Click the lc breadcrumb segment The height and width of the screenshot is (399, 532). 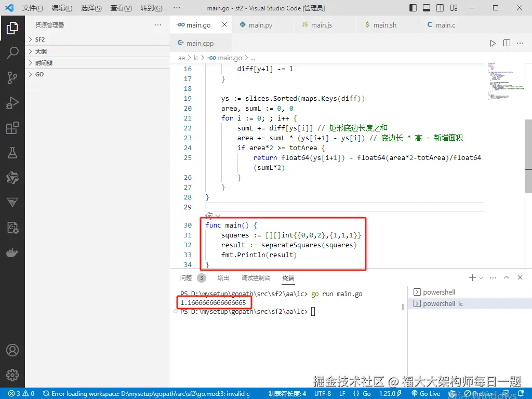pyautogui.click(x=195, y=58)
